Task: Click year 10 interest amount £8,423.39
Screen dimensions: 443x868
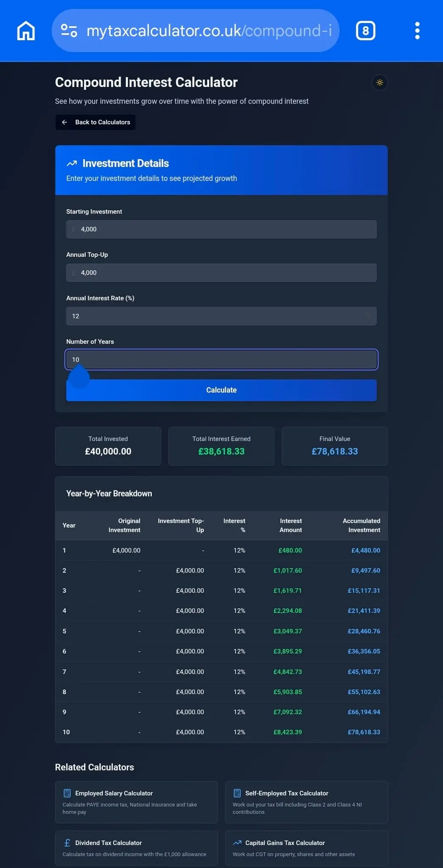Action: tap(287, 732)
